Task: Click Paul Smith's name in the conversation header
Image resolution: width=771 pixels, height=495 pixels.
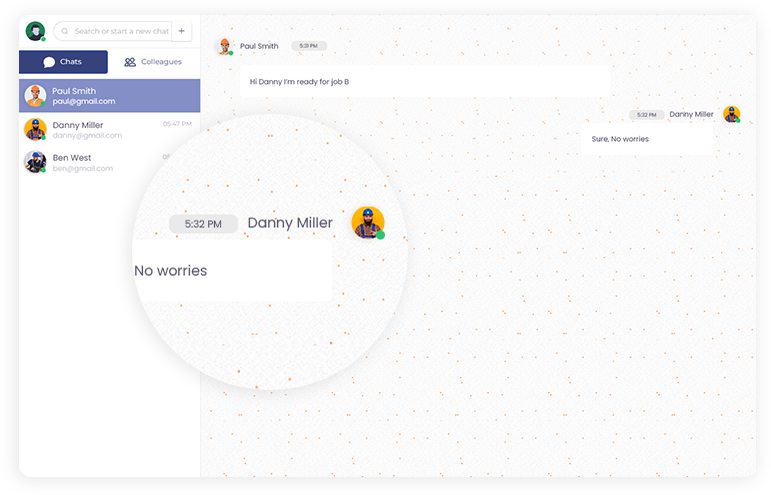Action: click(259, 46)
